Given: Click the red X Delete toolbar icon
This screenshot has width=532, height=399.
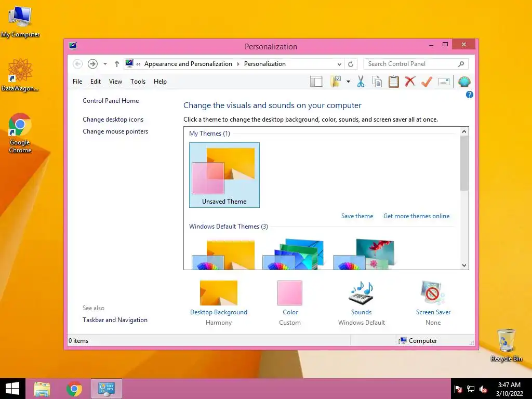Looking at the screenshot, I should [410, 82].
